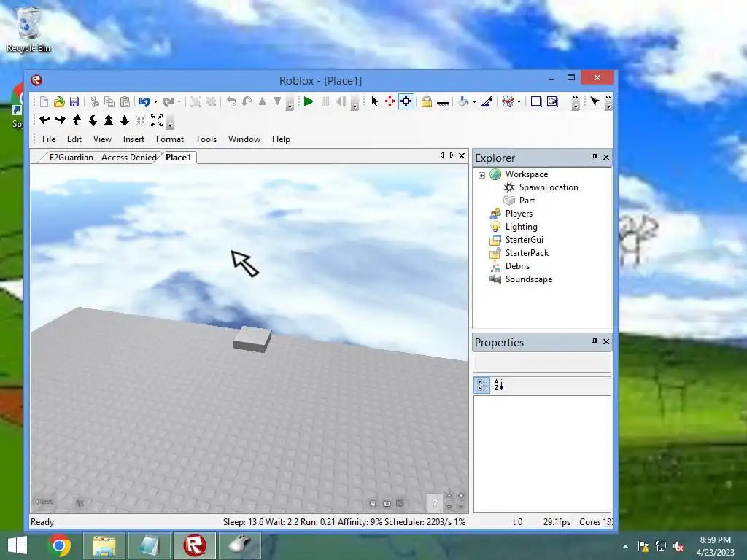Viewport: 747px width, 560px height.
Task: Click the Cut scissors icon
Action: point(95,101)
